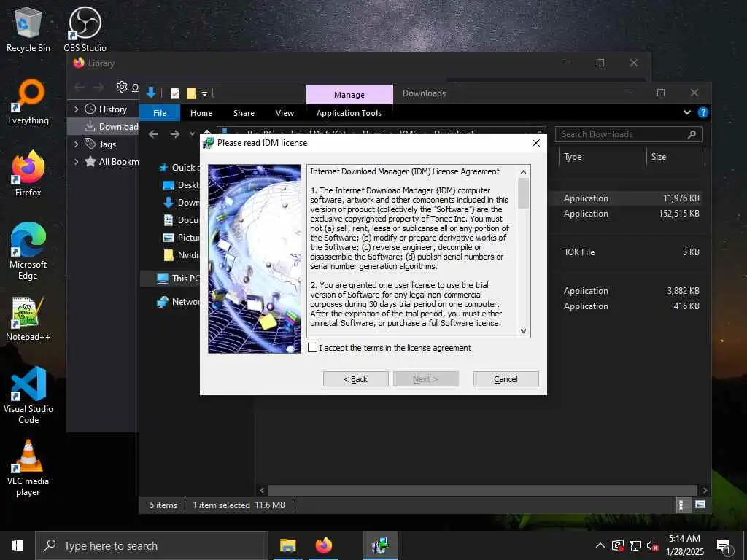The image size is (747, 560).
Task: Click the taskbar search box
Action: [x=152, y=545]
